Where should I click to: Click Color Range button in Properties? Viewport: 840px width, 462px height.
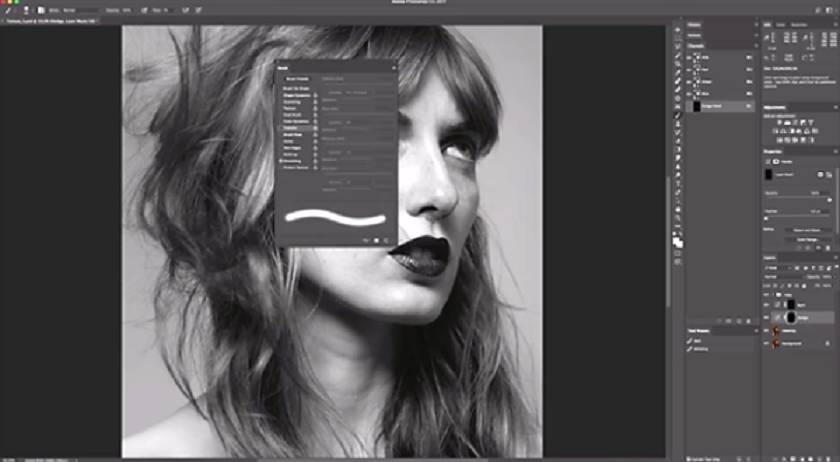(807, 240)
